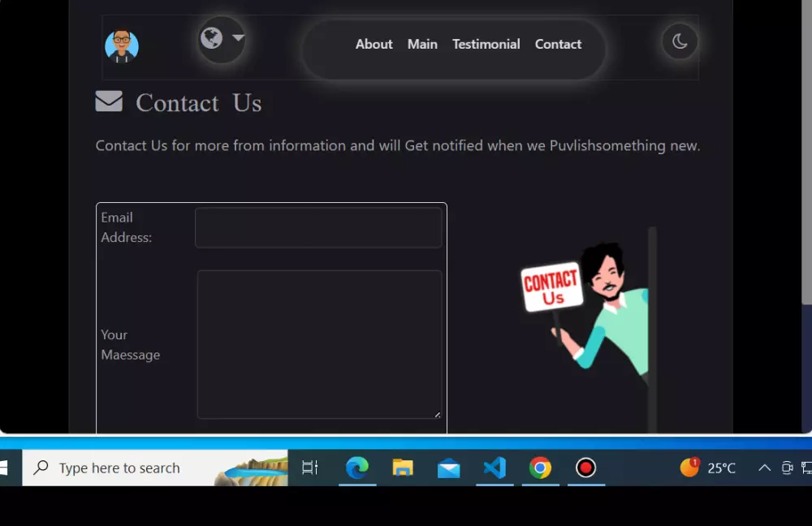This screenshot has width=812, height=526.
Task: Focus the Your Message text area
Action: 319,344
